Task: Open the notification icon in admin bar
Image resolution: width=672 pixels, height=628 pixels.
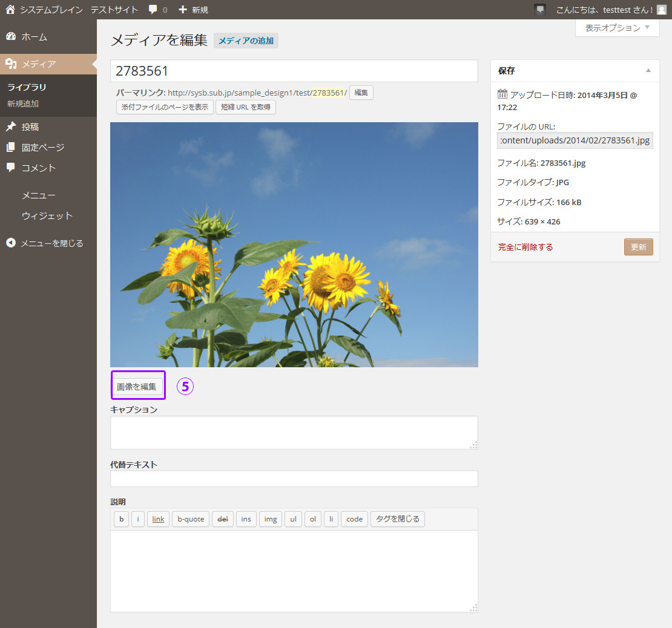Action: 540,10
